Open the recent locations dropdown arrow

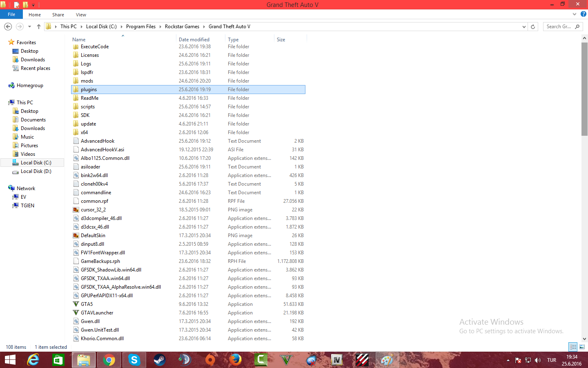[29, 27]
